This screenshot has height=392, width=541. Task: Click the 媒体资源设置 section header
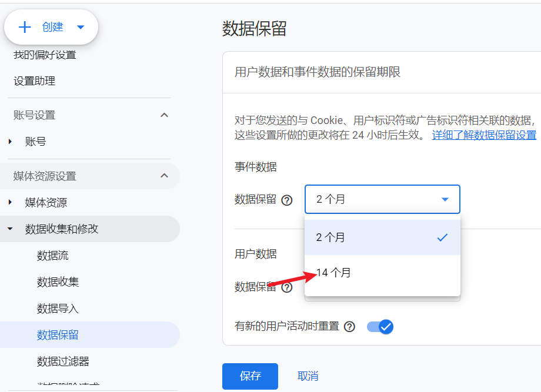pyautogui.click(x=45, y=176)
